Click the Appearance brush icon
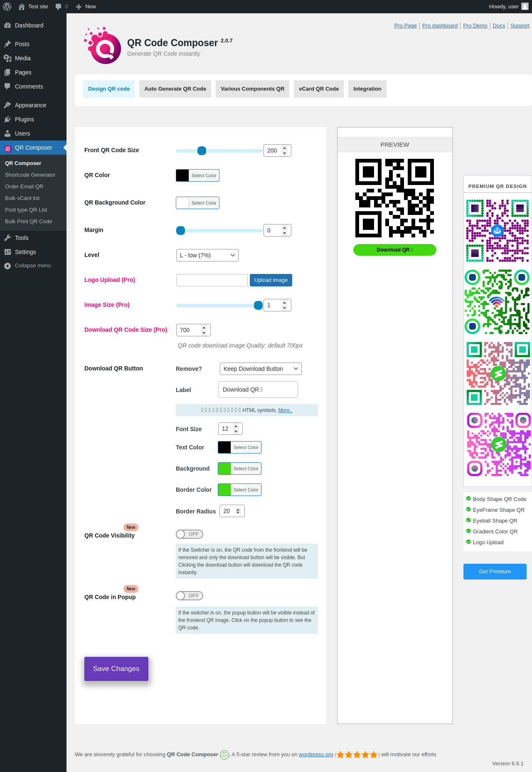The image size is (532, 772). [x=7, y=105]
